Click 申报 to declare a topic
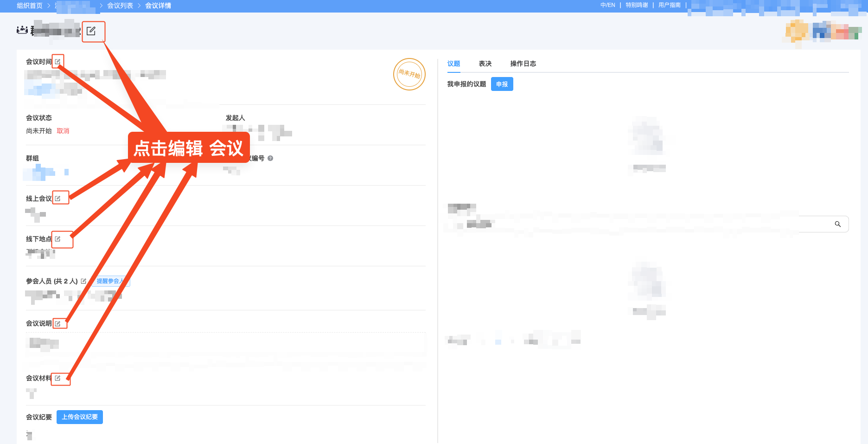868x444 pixels. point(502,84)
